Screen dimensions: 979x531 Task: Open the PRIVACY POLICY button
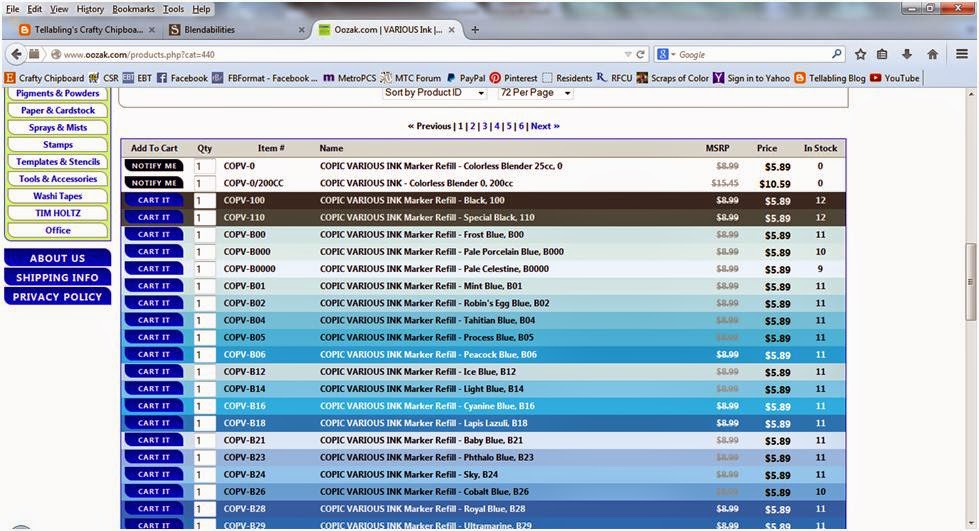tap(57, 297)
